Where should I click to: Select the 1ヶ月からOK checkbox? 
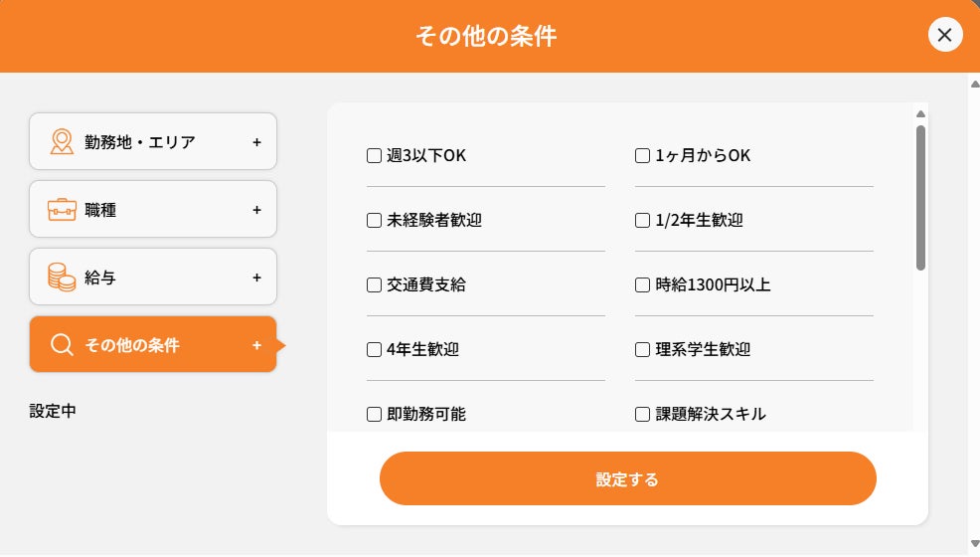coord(642,155)
